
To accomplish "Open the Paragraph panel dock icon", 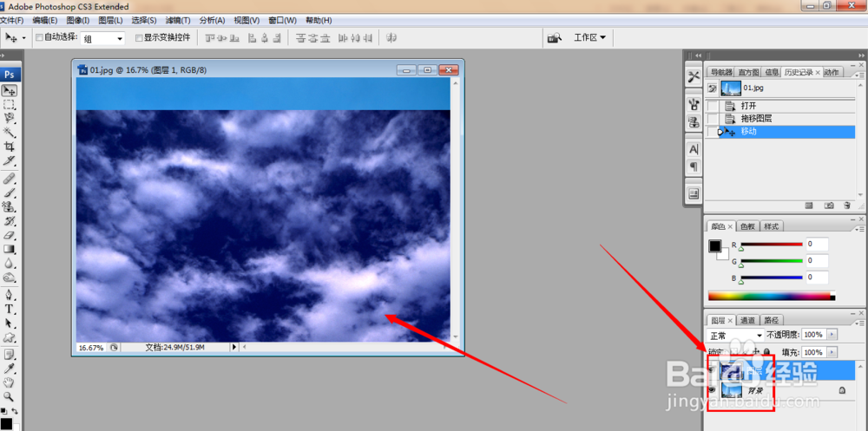I will pyautogui.click(x=694, y=166).
